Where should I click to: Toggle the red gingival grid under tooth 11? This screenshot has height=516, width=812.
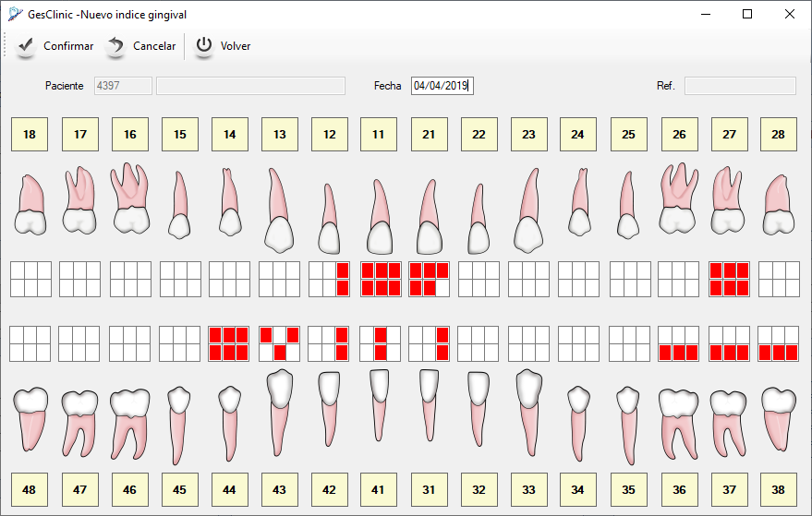point(381,279)
